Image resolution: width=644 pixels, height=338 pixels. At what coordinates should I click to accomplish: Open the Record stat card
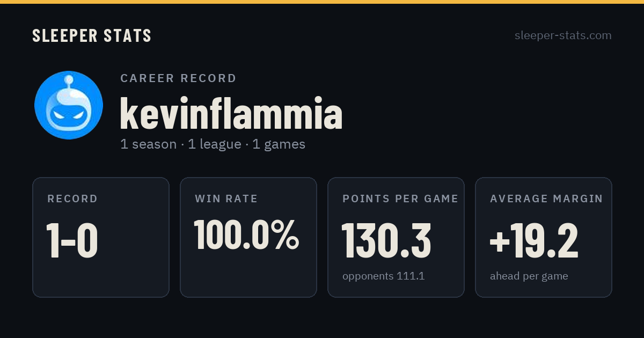[x=101, y=237]
